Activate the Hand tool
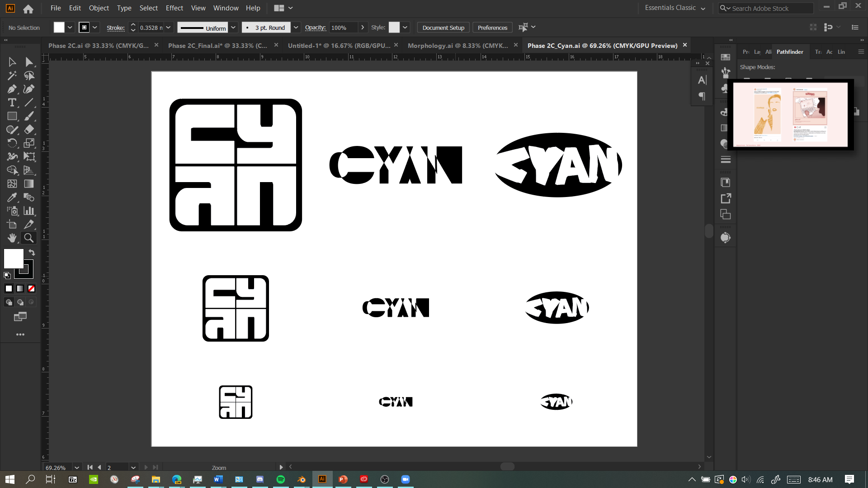 12,238
